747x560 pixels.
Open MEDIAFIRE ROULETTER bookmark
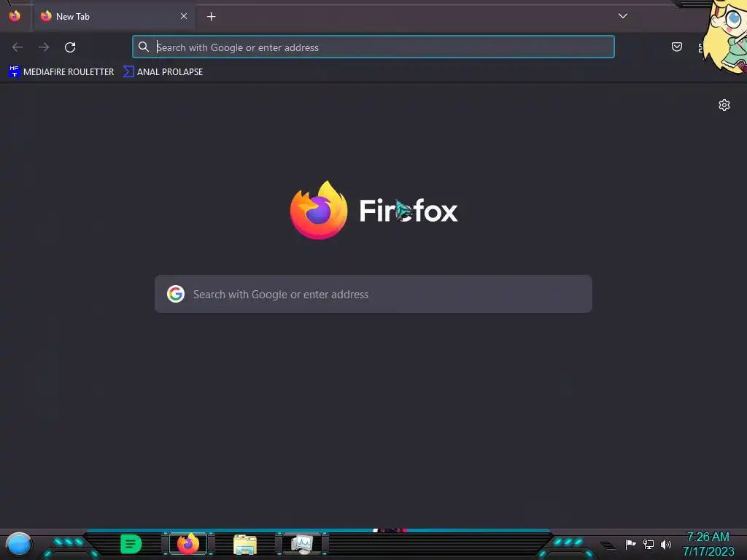(61, 72)
